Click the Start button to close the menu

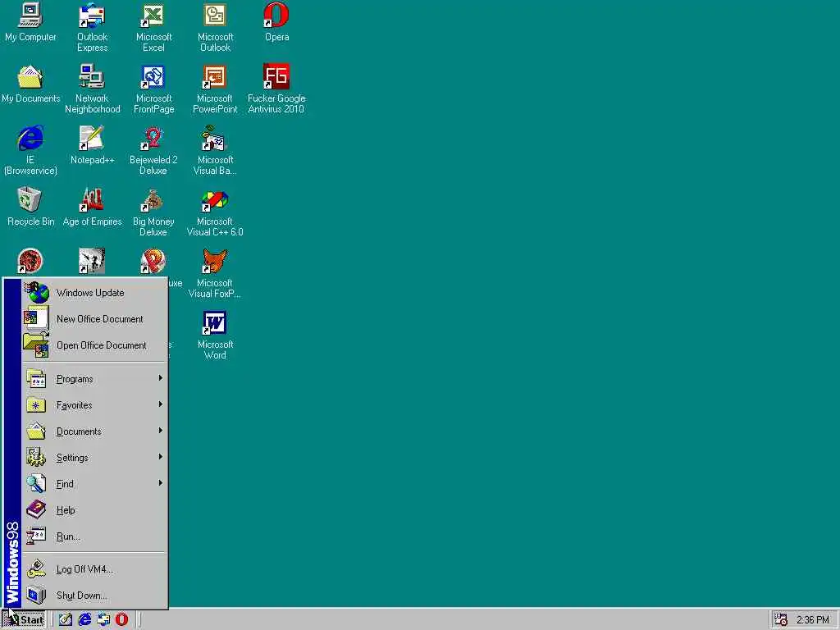point(24,620)
